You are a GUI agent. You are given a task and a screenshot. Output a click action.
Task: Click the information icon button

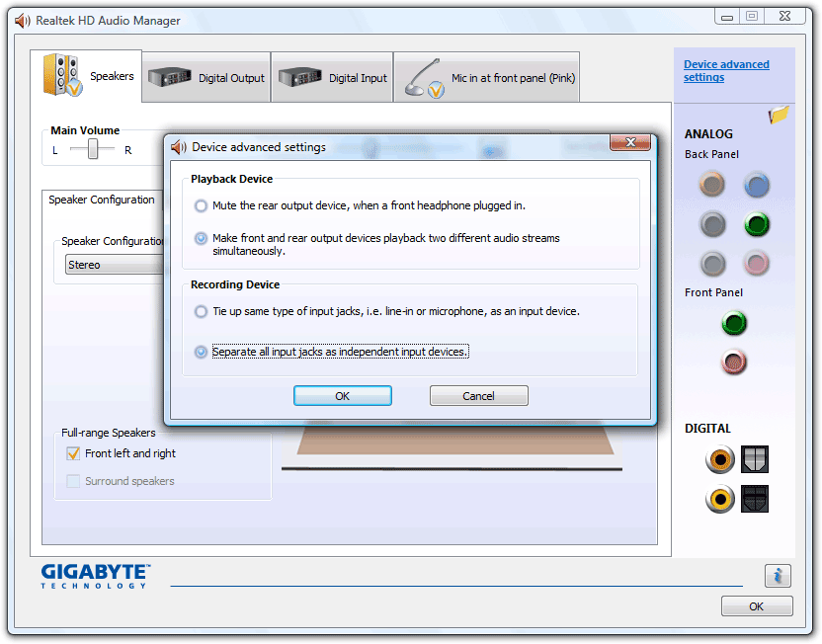coord(778,576)
